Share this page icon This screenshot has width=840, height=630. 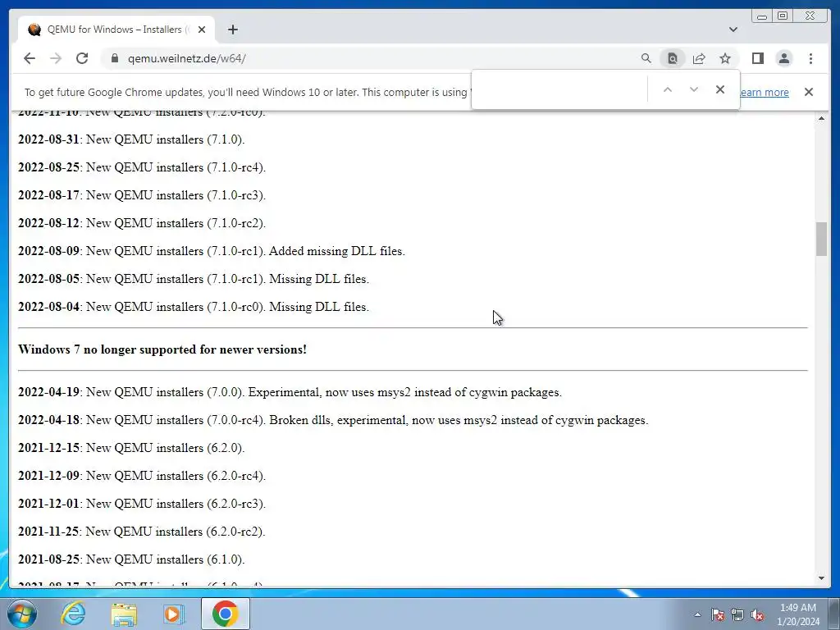[x=699, y=58]
